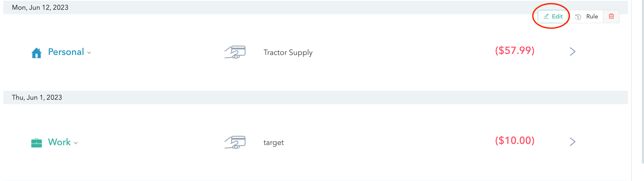Click the Edit button with pencil icon
The height and width of the screenshot is (181, 644).
click(553, 17)
